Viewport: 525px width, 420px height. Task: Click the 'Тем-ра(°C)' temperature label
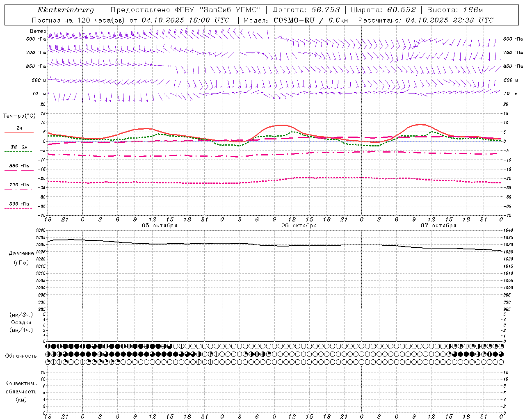coord(19,116)
